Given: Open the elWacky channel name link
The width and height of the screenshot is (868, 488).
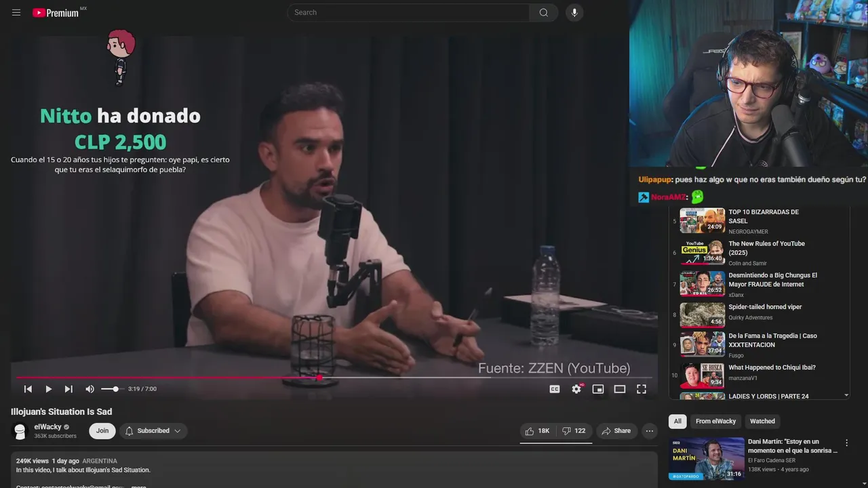Looking at the screenshot, I should (x=47, y=427).
